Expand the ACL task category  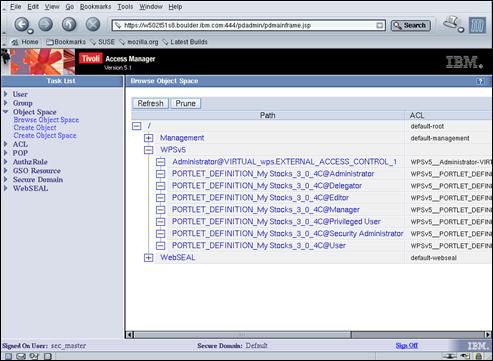click(6, 144)
